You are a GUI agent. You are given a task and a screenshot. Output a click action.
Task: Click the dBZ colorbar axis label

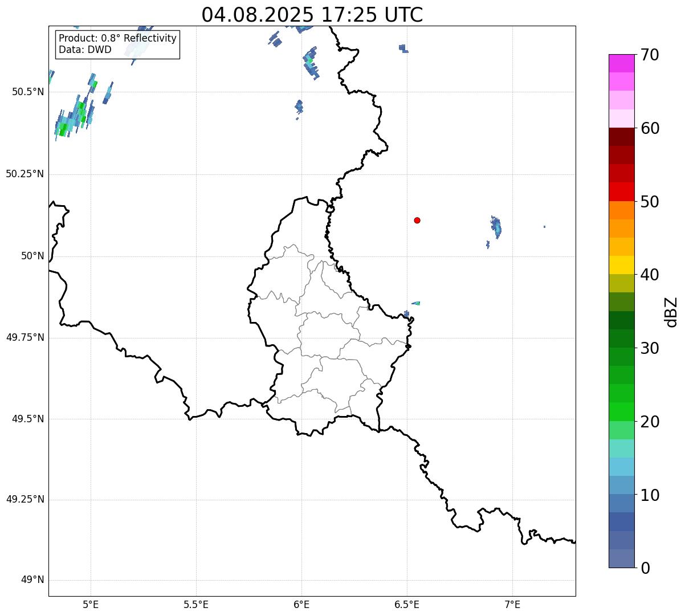click(x=671, y=312)
